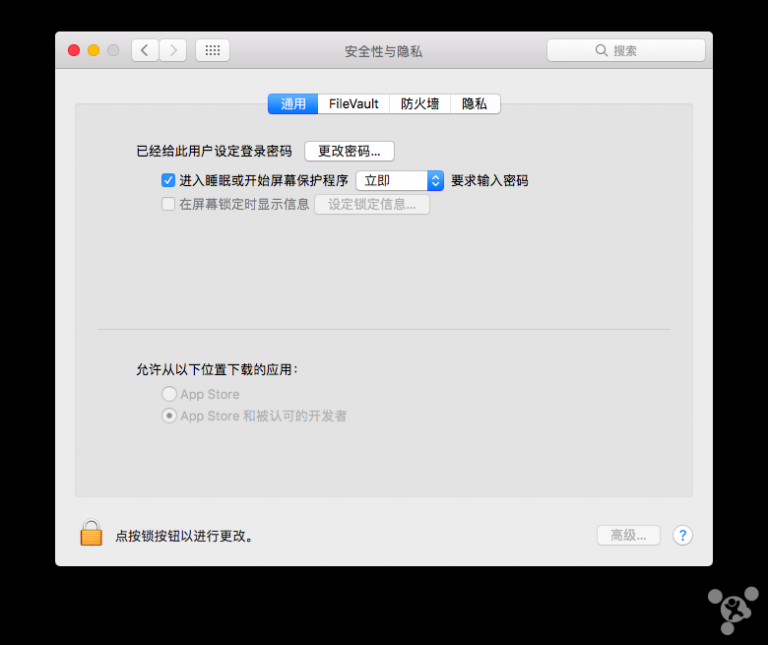Click the 安全性与隐私 window title
768x645 pixels.
pyautogui.click(x=384, y=51)
